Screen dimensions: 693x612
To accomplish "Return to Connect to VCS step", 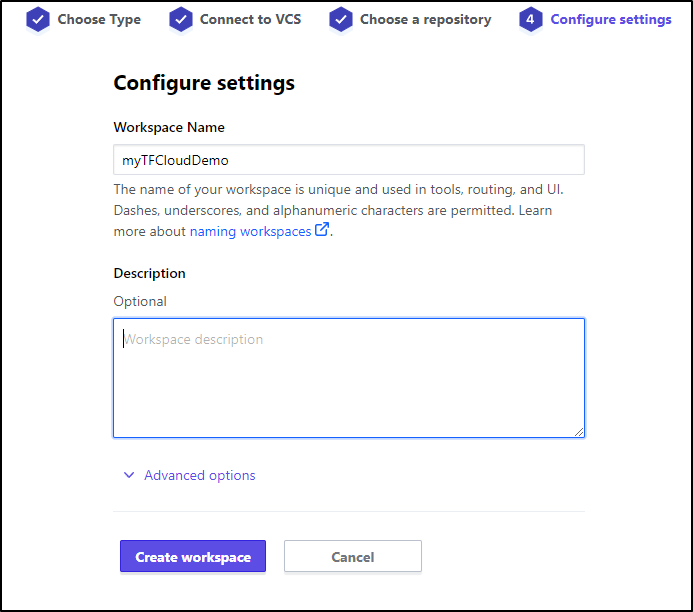I will [x=250, y=19].
